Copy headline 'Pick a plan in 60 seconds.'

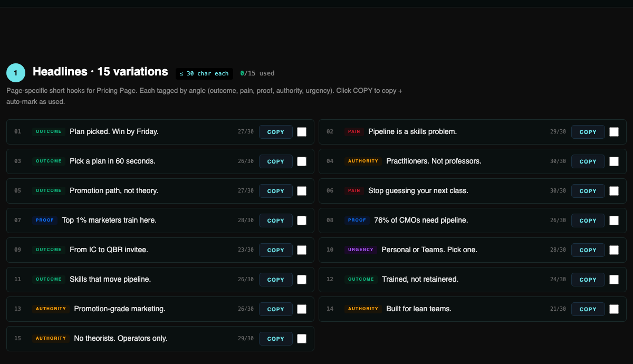275,161
